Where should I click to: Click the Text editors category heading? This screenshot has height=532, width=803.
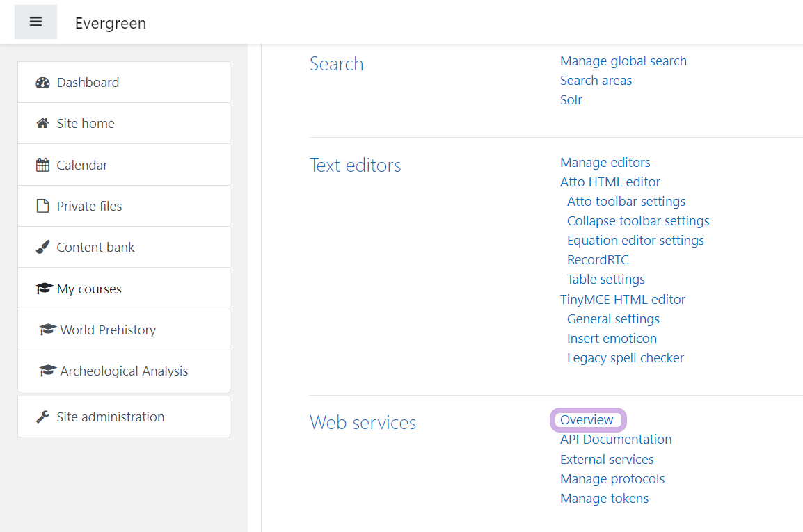click(x=355, y=166)
